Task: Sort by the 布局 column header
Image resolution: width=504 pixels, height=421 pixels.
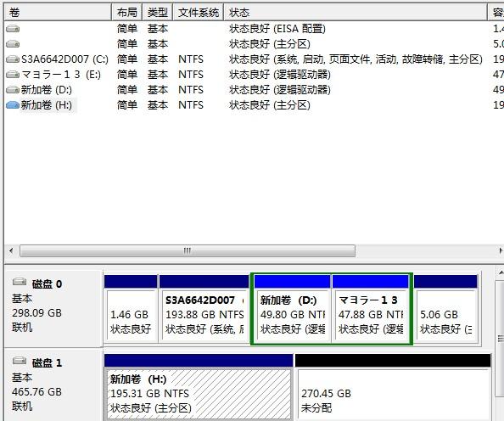Action: click(126, 13)
